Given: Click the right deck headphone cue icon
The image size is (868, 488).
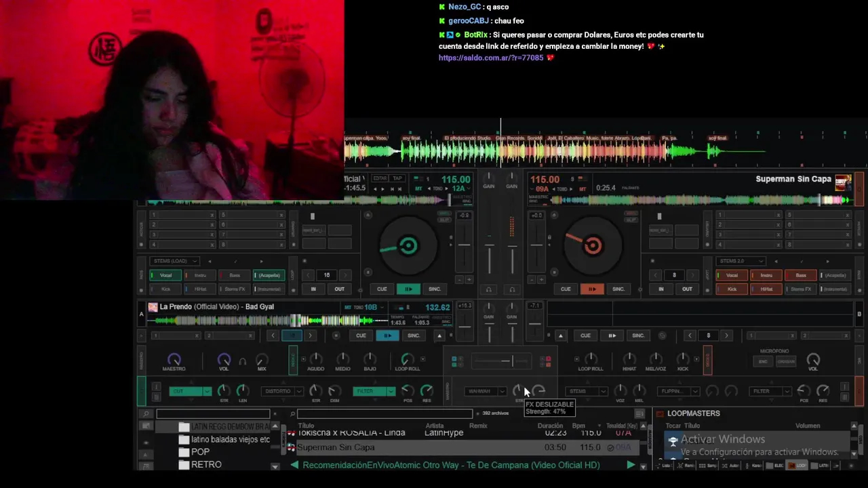Looking at the screenshot, I should coord(512,289).
